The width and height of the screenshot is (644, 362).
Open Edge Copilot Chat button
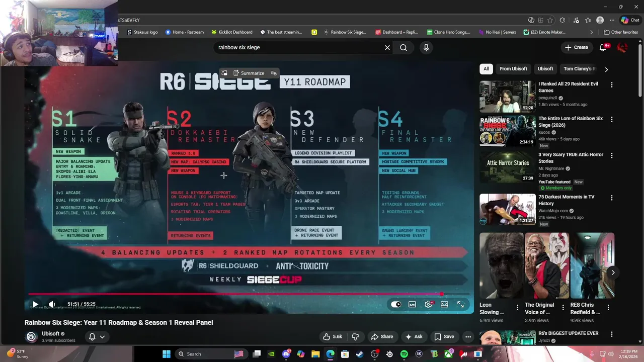tap(630, 20)
